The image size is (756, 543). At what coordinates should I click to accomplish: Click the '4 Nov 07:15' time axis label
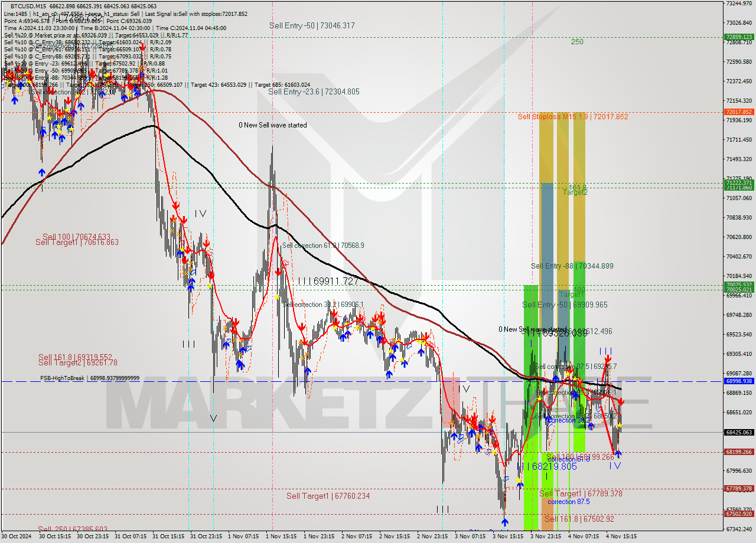[584, 537]
